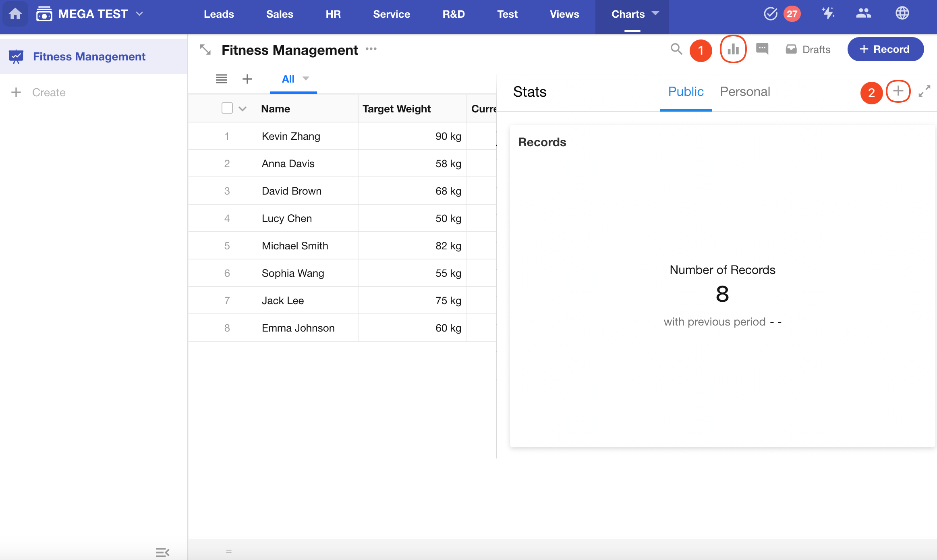Image resolution: width=937 pixels, height=560 pixels.
Task: Open the Sales navigation tab
Action: tap(280, 14)
